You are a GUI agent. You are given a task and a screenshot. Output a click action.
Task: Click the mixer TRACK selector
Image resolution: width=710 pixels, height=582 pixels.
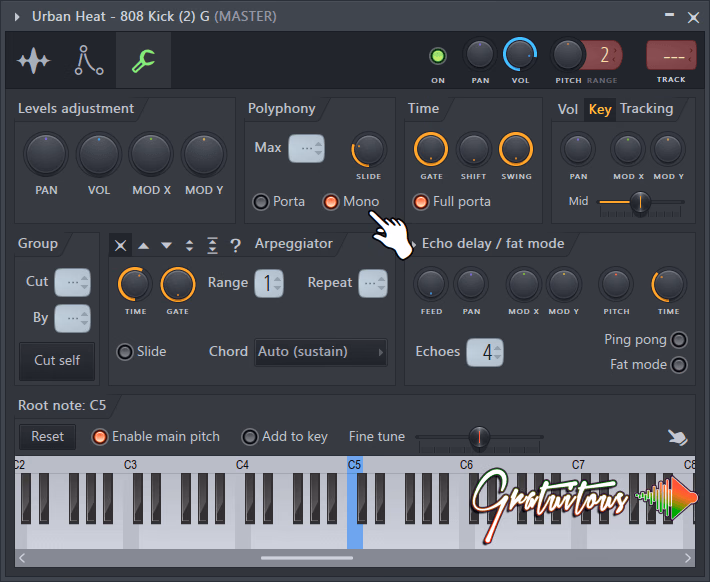[671, 56]
